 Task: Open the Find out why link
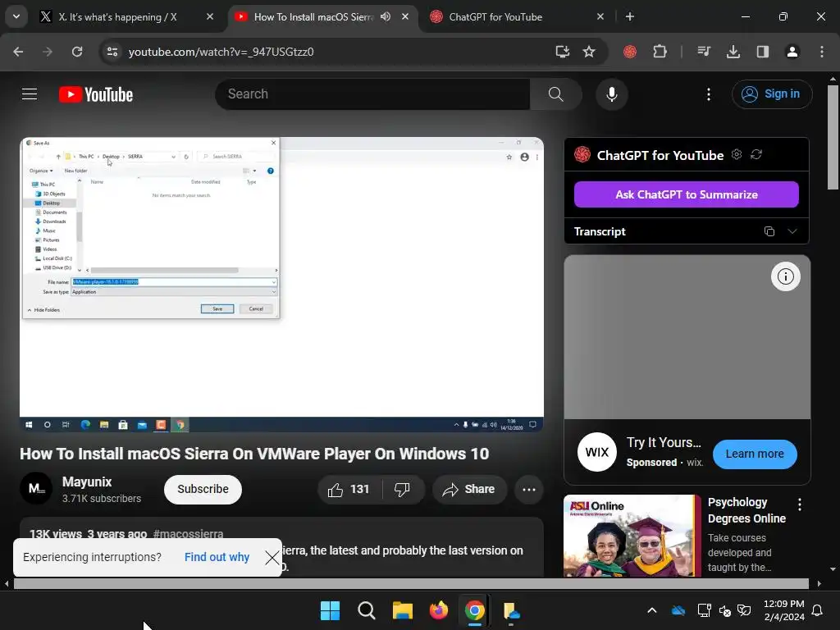tap(217, 558)
